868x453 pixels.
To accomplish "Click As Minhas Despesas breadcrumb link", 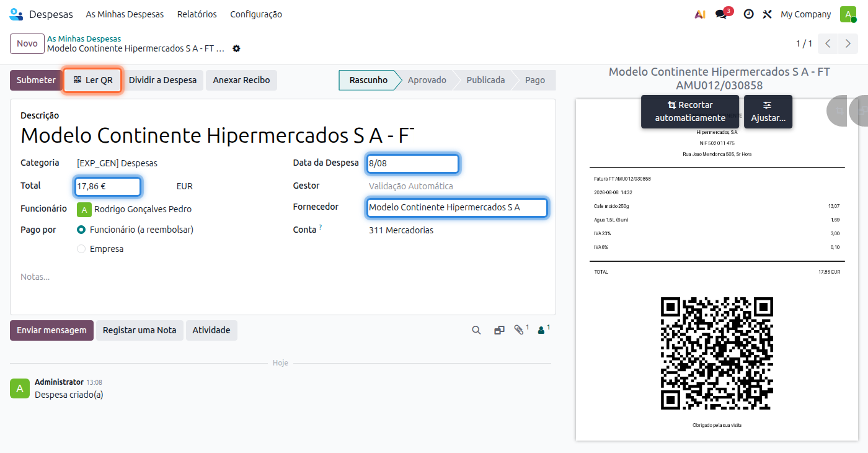I will (x=84, y=38).
